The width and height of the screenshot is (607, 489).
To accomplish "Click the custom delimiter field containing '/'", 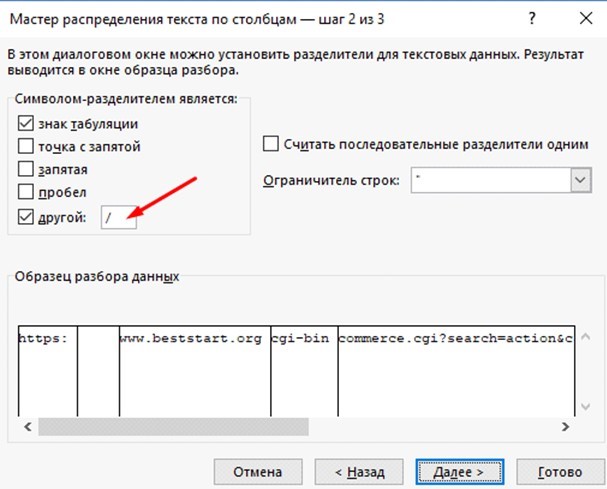I will [x=118, y=217].
